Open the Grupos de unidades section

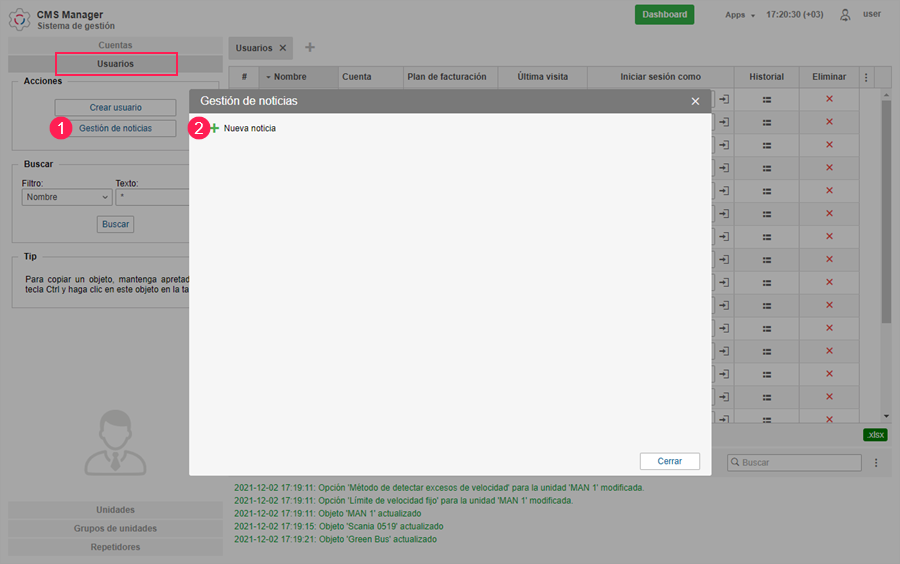click(115, 528)
